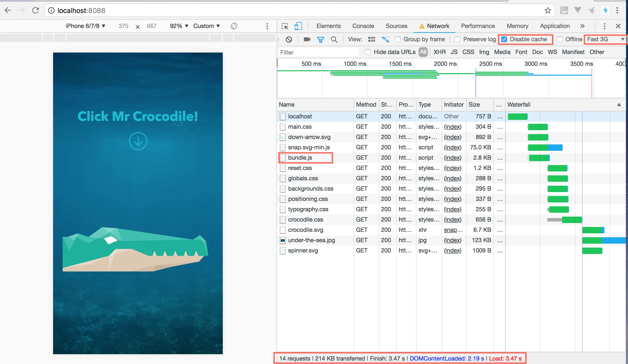
Task: Select the bundle.js request row
Action: tap(300, 158)
